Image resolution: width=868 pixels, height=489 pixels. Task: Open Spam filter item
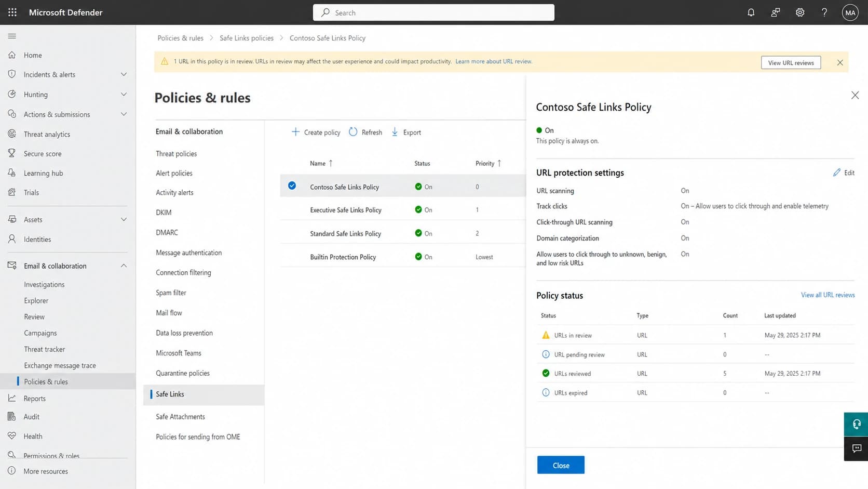[171, 293]
